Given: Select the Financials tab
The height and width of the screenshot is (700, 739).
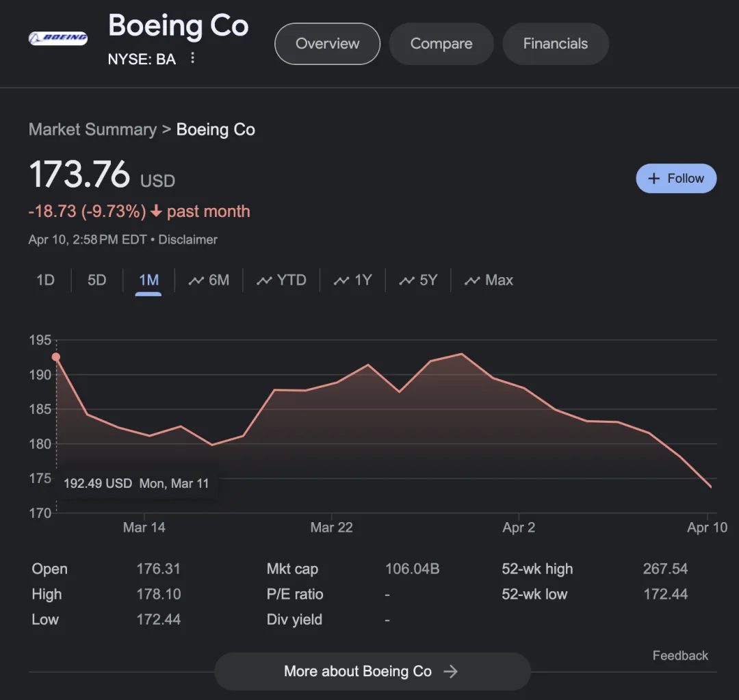Looking at the screenshot, I should tap(556, 44).
